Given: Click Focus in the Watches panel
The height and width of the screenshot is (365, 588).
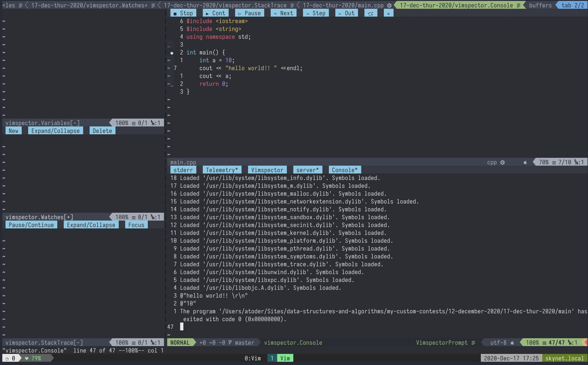Looking at the screenshot, I should [x=136, y=225].
